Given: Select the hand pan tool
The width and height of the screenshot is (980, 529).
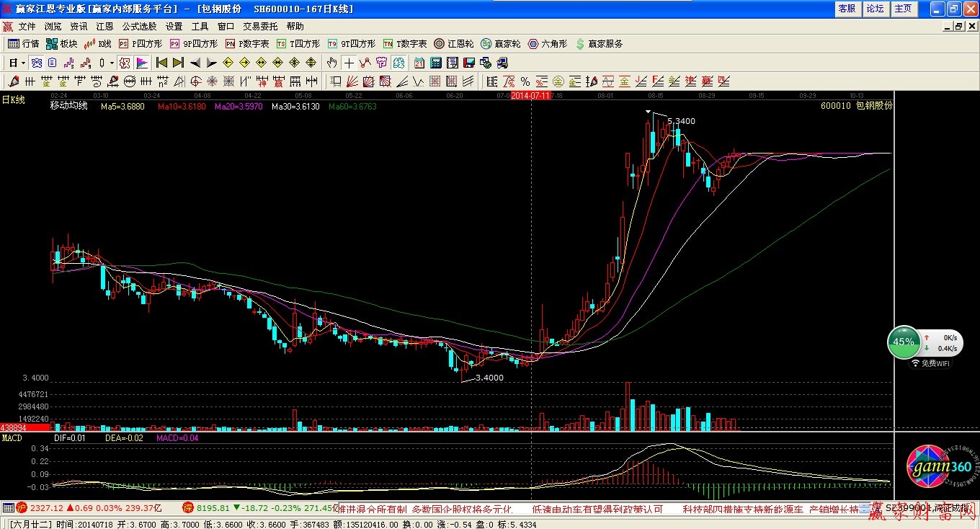Looking at the screenshot, I should coord(331,63).
